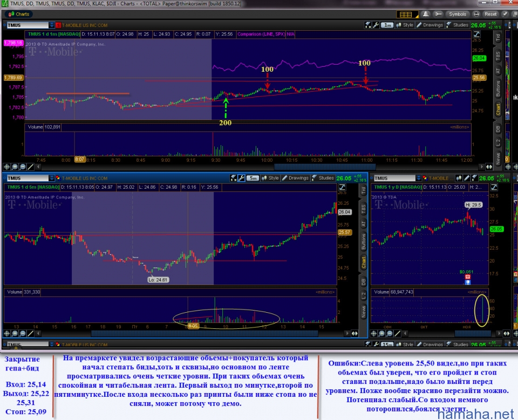Open chart settings wrench on 1m chart
518x420 pixels.
[376, 25]
